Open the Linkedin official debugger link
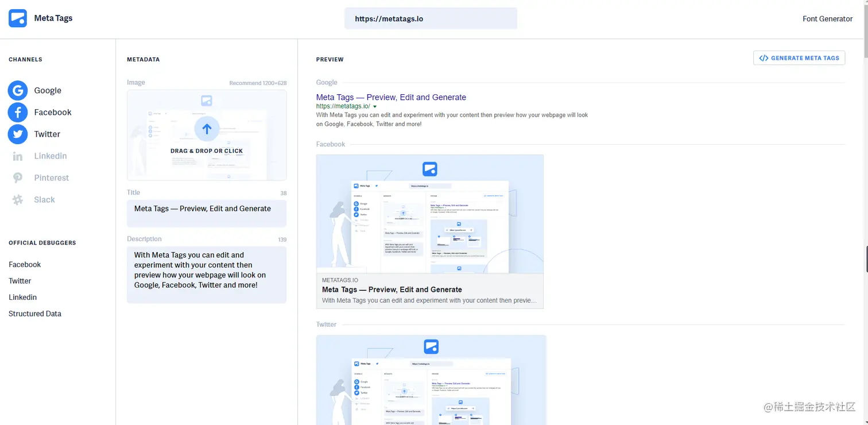 click(x=23, y=297)
